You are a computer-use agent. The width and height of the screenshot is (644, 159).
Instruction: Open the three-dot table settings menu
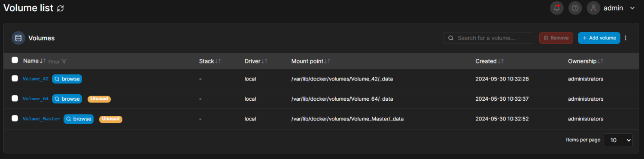tap(626, 38)
